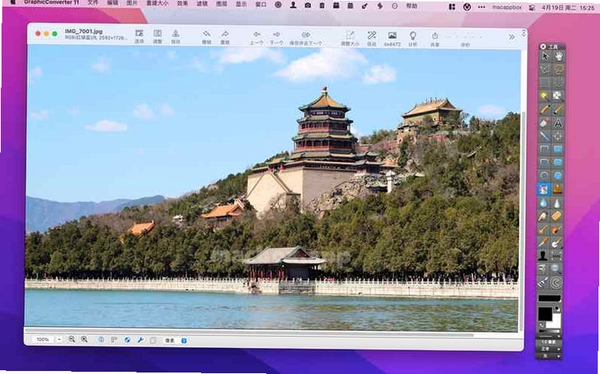
Task: Open the 帮助 menu in menu bar
Action: pyautogui.click(x=412, y=5)
